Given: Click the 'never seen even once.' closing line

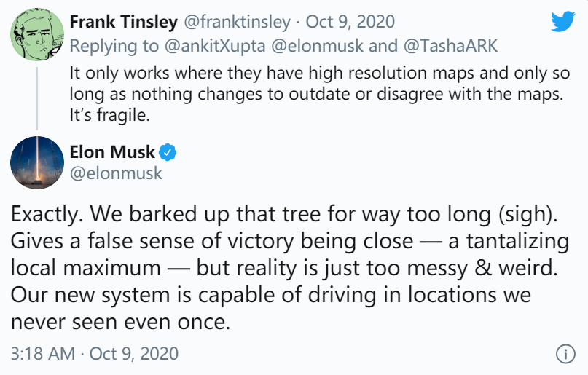Looking at the screenshot, I should point(120,322).
